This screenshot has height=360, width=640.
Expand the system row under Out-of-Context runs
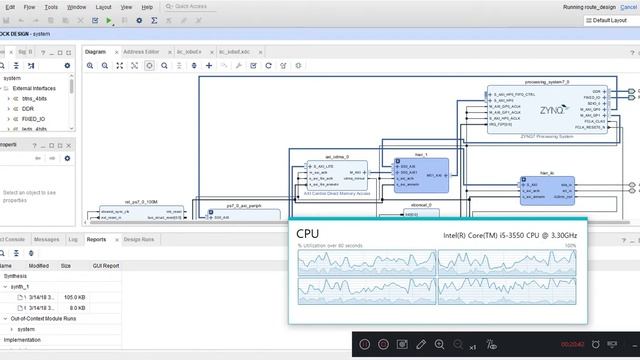(x=12, y=329)
